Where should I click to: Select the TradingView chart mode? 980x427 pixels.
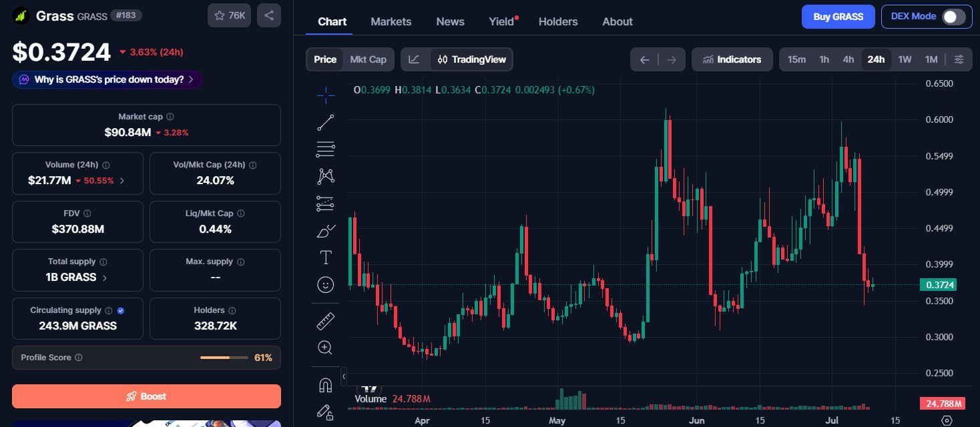472,59
